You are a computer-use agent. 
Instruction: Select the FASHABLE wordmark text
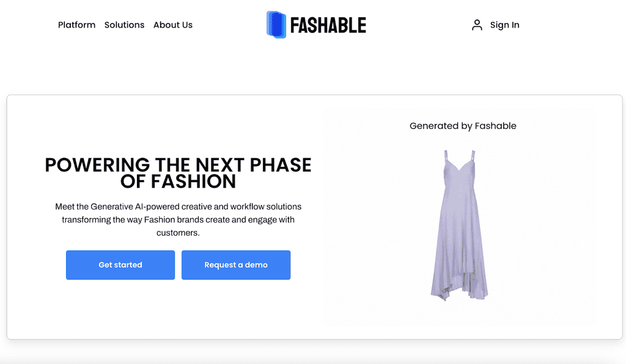coord(328,24)
